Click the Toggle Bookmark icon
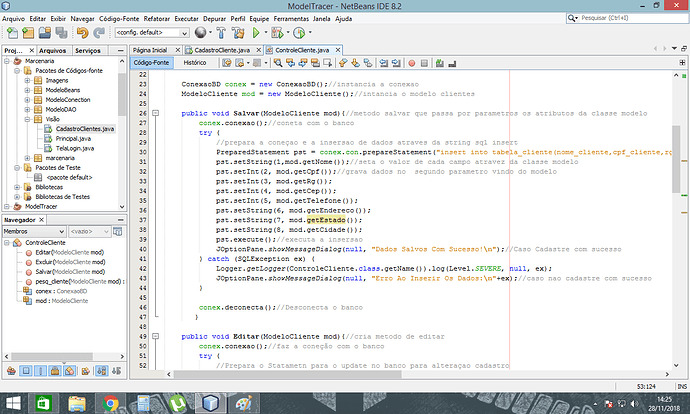Viewport: 690px width, 414px height. (x=367, y=63)
